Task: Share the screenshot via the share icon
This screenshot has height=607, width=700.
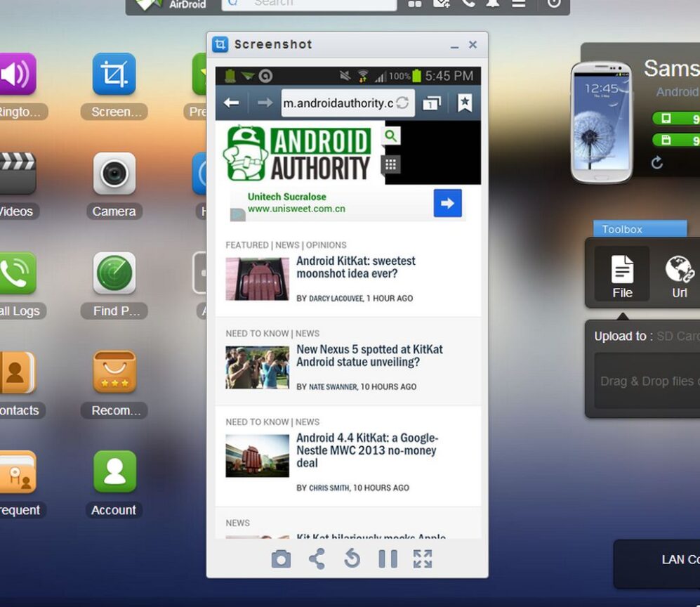Action: click(316, 559)
